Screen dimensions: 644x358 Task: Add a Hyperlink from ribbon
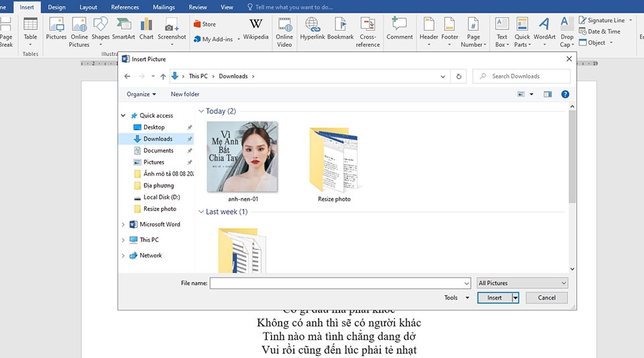tap(312, 29)
